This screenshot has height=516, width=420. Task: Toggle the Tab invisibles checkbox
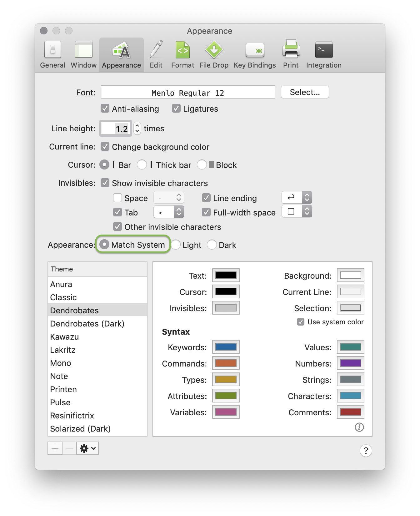pos(117,212)
